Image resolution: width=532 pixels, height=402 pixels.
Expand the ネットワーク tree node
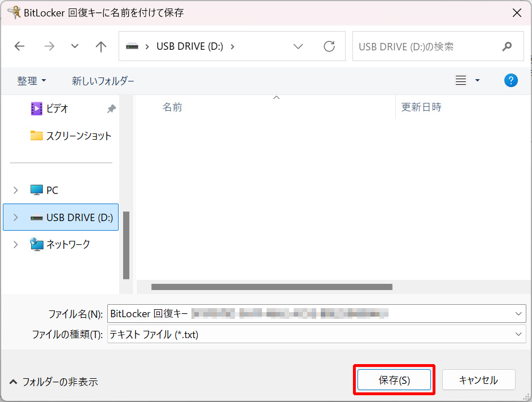point(16,244)
